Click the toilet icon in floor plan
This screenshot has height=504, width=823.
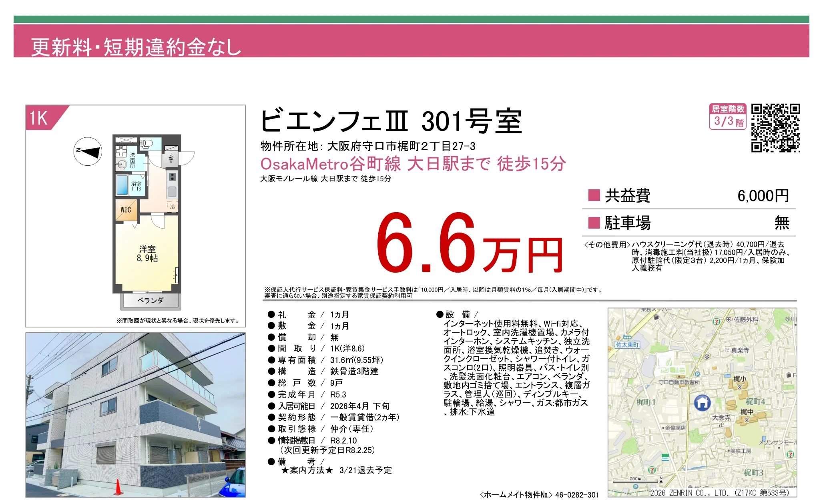147,143
